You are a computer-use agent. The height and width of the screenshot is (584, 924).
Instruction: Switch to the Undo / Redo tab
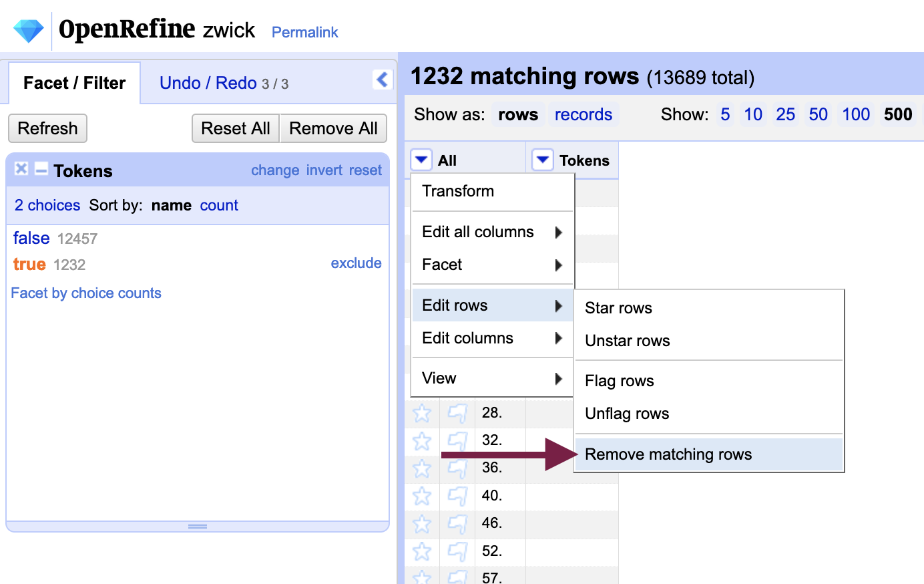(x=224, y=83)
